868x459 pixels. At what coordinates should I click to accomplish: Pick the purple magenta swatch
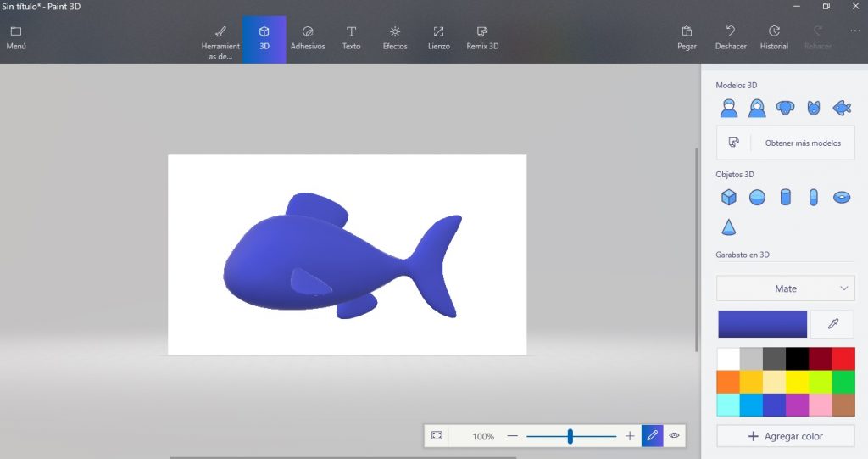click(797, 405)
